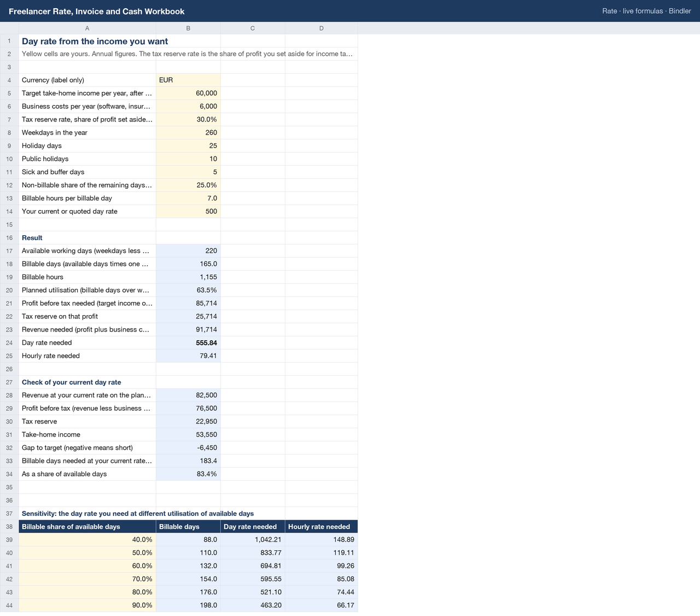
Task: Select hourly rate 66.17 cell
Action: [322, 605]
